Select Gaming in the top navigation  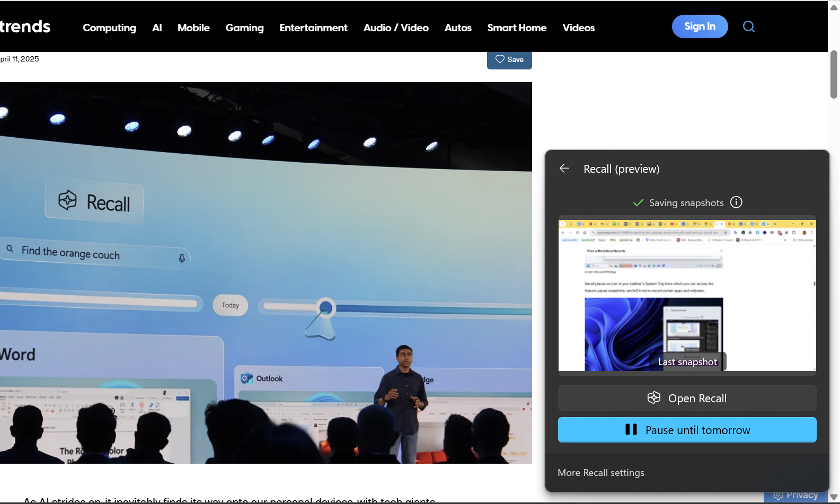[x=244, y=28]
